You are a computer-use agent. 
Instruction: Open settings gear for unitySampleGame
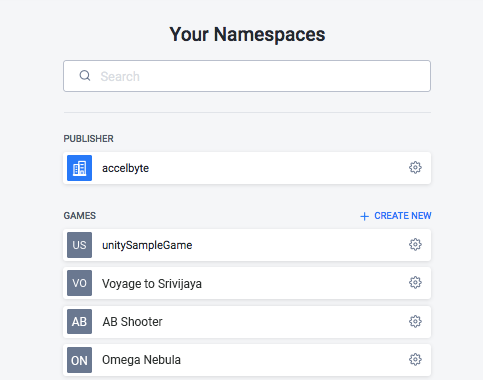point(415,244)
